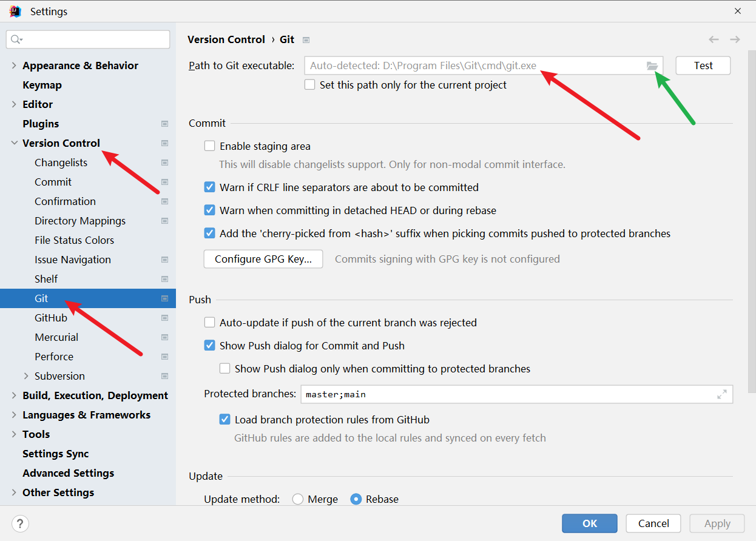Viewport: 756px width, 541px height.
Task: Expand the Protected branches field editor icon
Action: (722, 394)
